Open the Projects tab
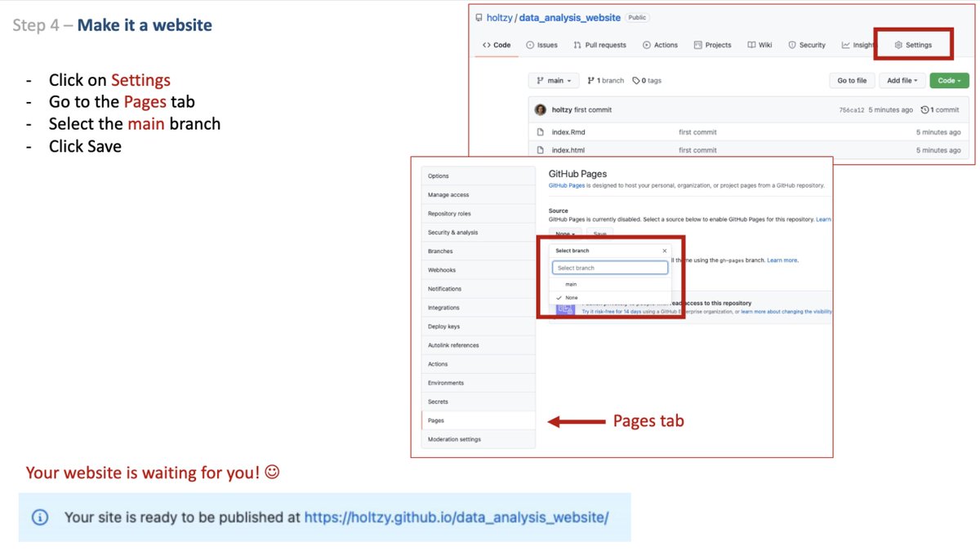This screenshot has width=980, height=551. pyautogui.click(x=712, y=45)
